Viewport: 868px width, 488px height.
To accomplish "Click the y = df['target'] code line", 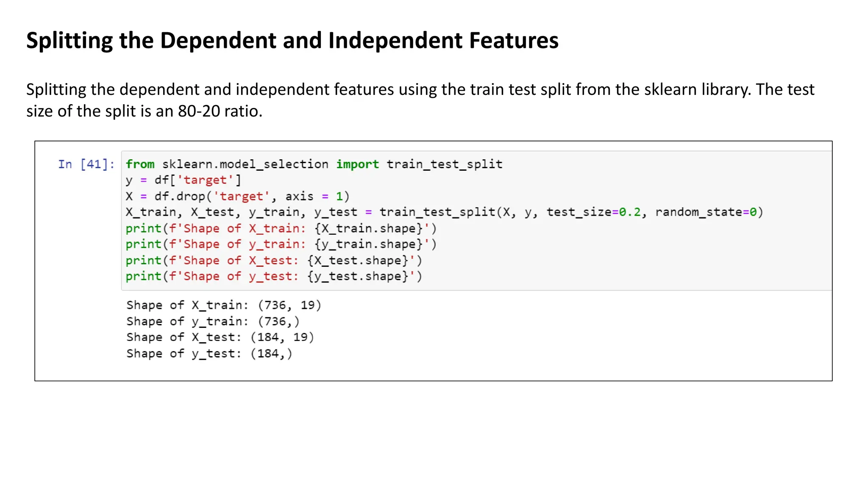I will 183,180.
